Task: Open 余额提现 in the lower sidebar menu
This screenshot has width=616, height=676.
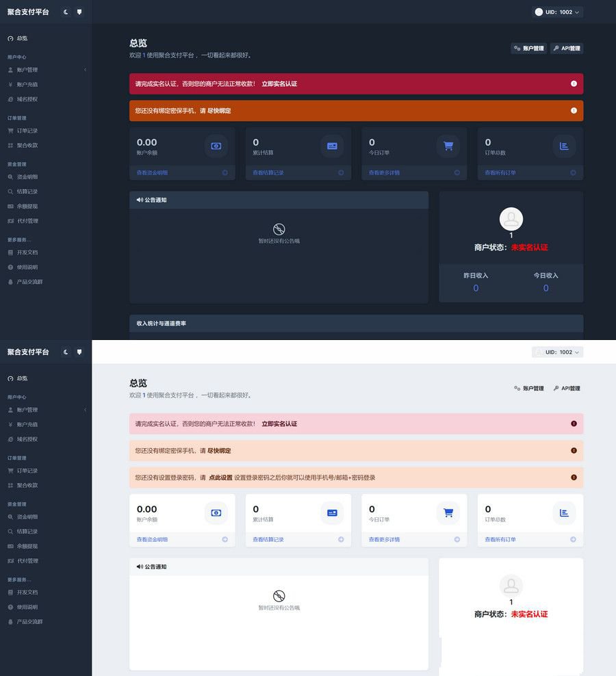Action: click(x=27, y=546)
